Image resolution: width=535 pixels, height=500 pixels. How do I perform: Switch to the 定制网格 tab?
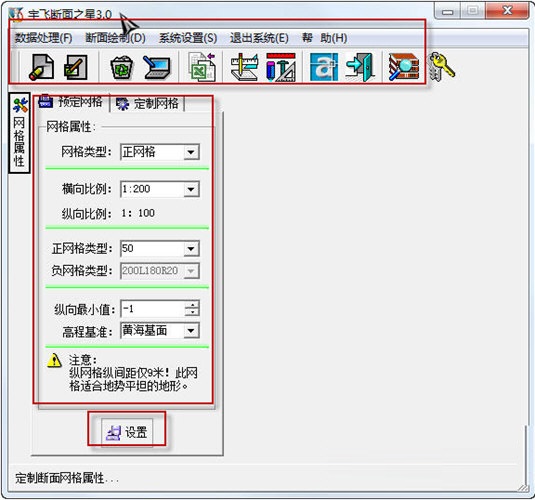148,103
